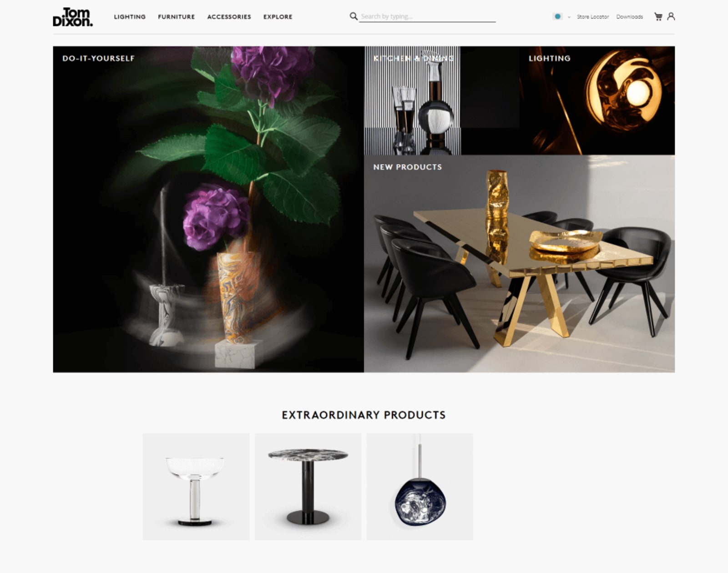Screen dimensions: 728x573
Task: Open the Furniture menu
Action: point(176,17)
